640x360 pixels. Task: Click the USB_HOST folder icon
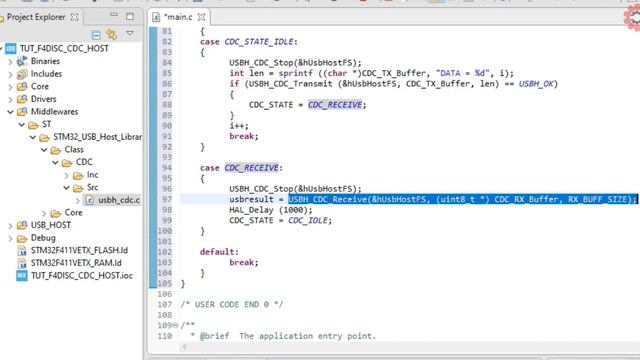tap(22, 225)
